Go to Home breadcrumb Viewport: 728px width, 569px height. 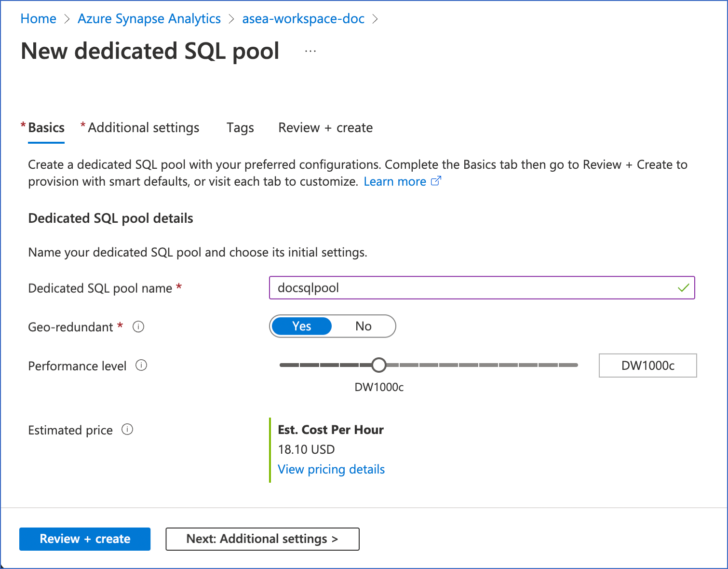click(39, 19)
